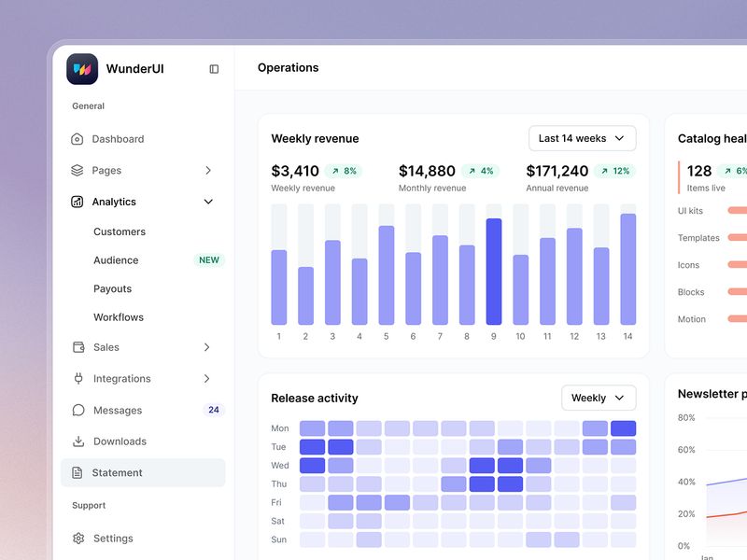Click the $3,410 weekly revenue value
747x560 pixels.
tap(295, 171)
